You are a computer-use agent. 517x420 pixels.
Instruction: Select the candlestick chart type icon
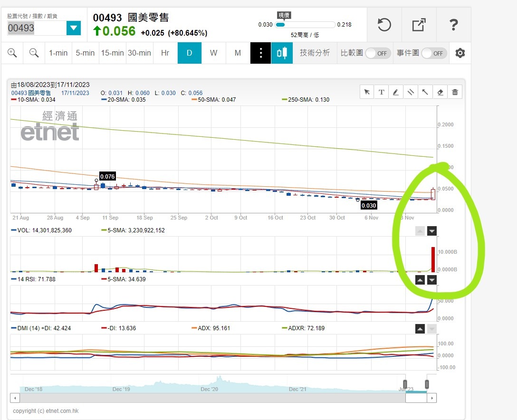pos(282,53)
